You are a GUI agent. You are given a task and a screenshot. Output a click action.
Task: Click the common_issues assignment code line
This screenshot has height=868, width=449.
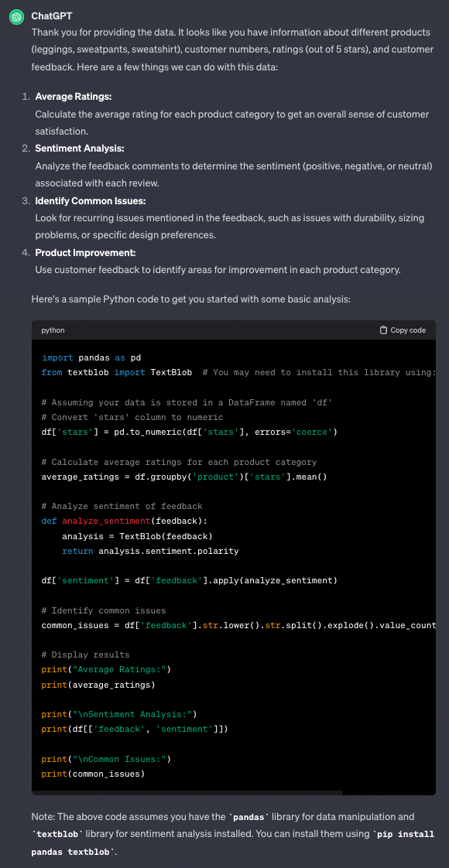238,626
